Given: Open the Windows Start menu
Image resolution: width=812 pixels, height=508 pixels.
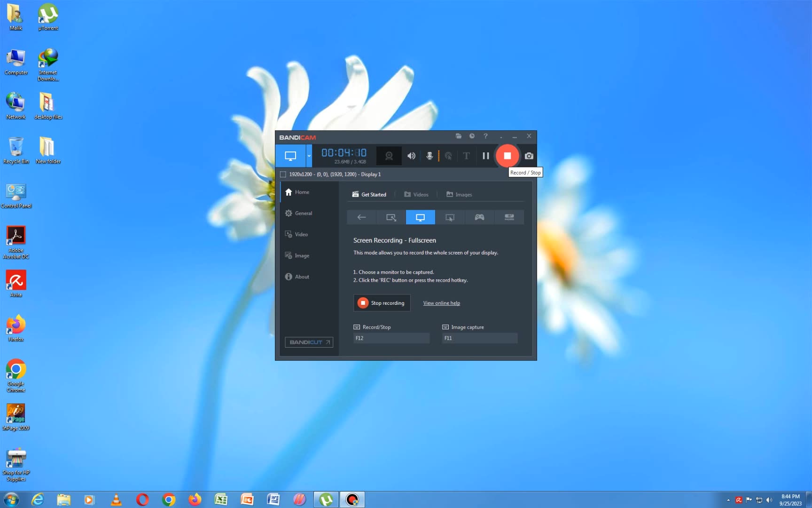Looking at the screenshot, I should tap(11, 500).
